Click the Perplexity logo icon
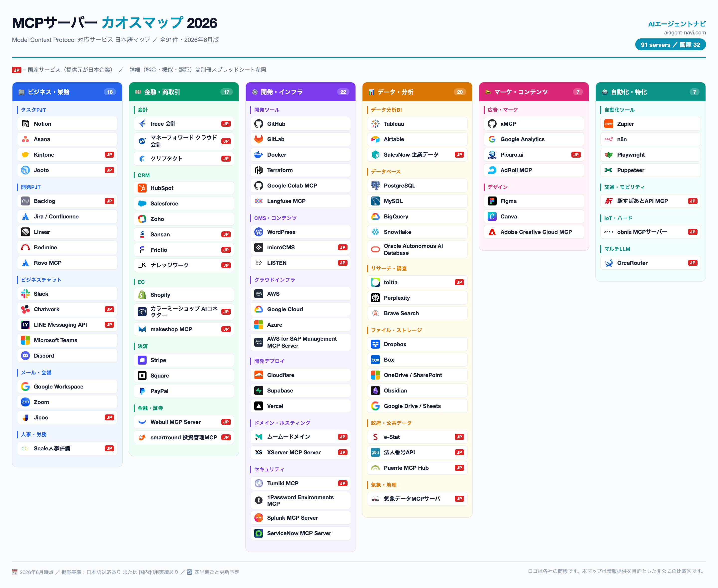Screen dimensions: 718x588 pyautogui.click(x=376, y=298)
